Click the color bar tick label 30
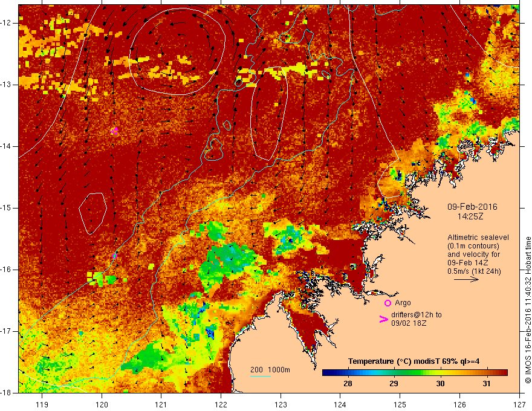The width and height of the screenshot is (532, 411). point(440,384)
